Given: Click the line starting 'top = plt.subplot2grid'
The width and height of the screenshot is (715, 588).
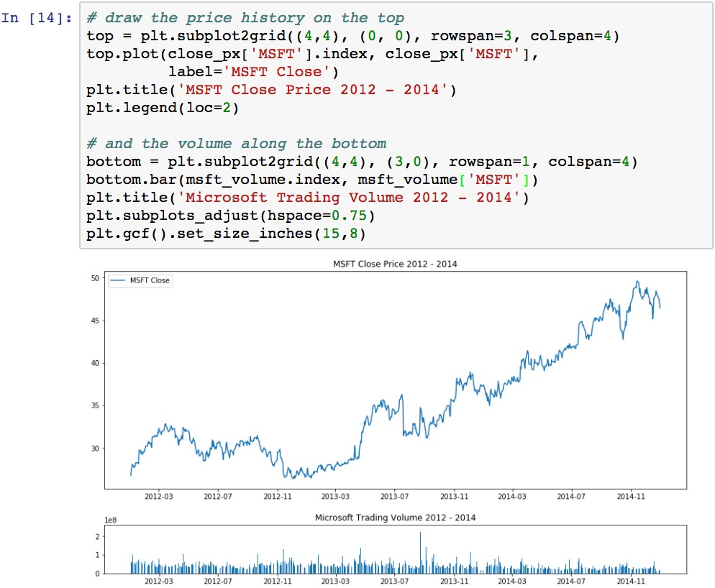Looking at the screenshot, I should 353,36.
